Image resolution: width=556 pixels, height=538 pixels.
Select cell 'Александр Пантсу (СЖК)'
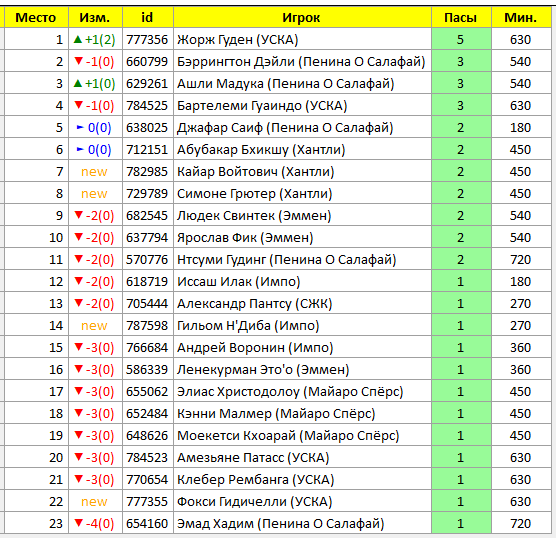302,303
